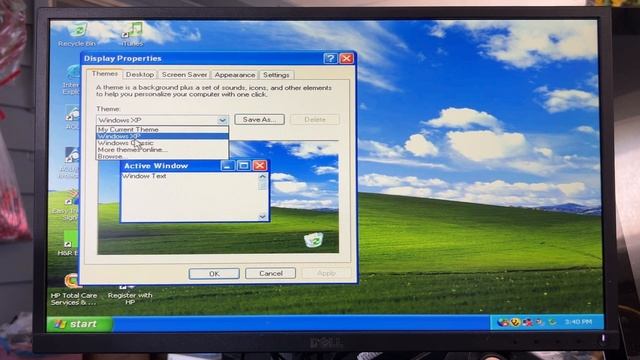Click the leftmost colorful tray icon
The width and height of the screenshot is (640, 360).
[x=503, y=322]
